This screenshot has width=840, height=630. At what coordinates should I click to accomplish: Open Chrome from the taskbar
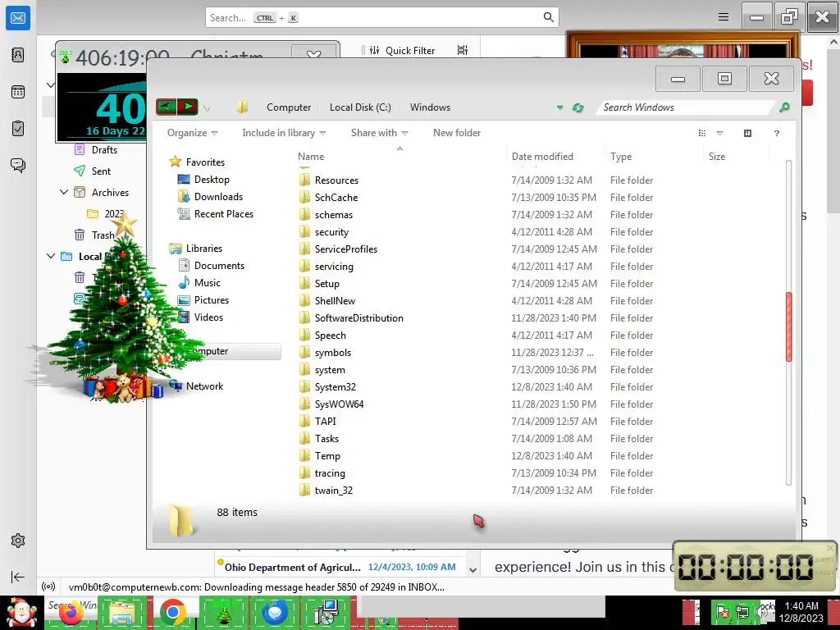(x=172, y=613)
